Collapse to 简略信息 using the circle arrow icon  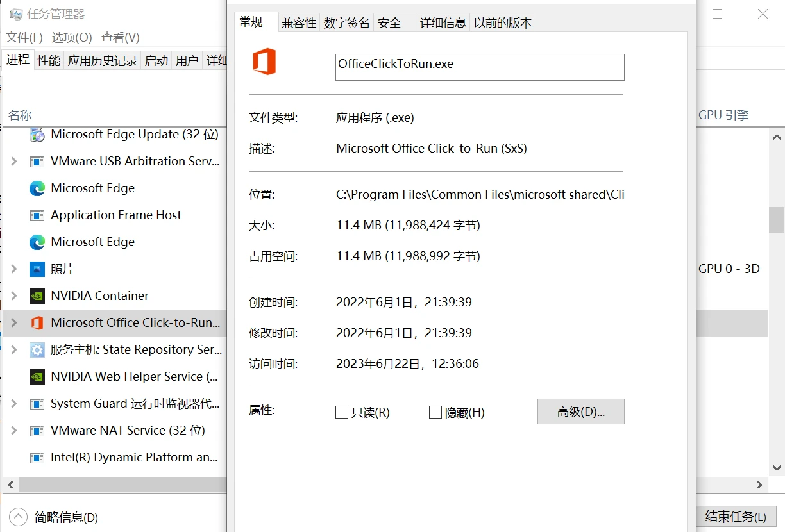click(19, 517)
